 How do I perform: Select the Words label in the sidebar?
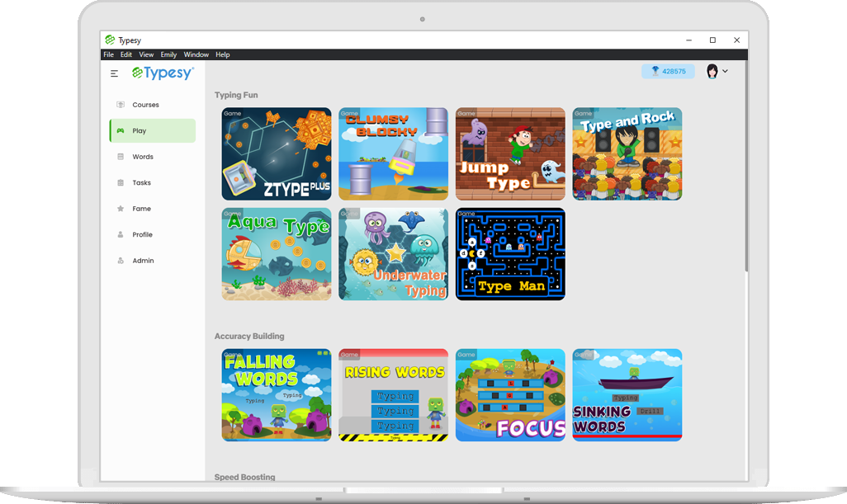tap(143, 157)
